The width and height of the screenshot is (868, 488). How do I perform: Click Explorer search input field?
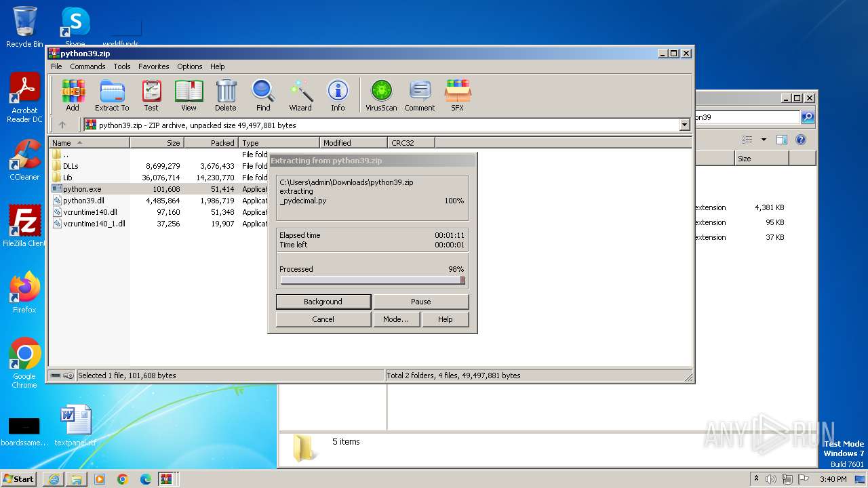(747, 117)
